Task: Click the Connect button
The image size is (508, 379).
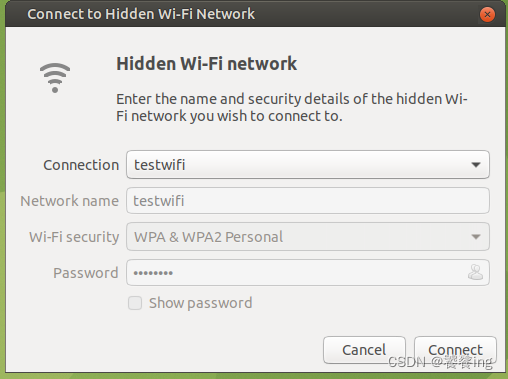Action: click(x=455, y=350)
